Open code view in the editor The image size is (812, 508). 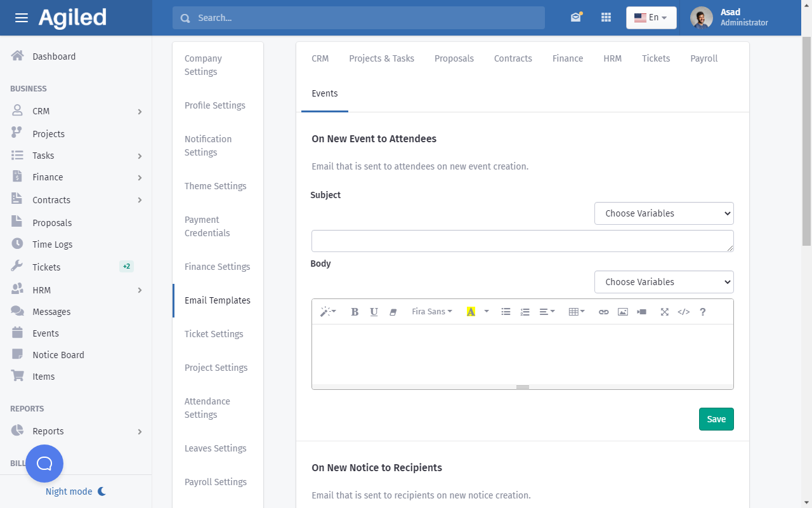coord(683,312)
